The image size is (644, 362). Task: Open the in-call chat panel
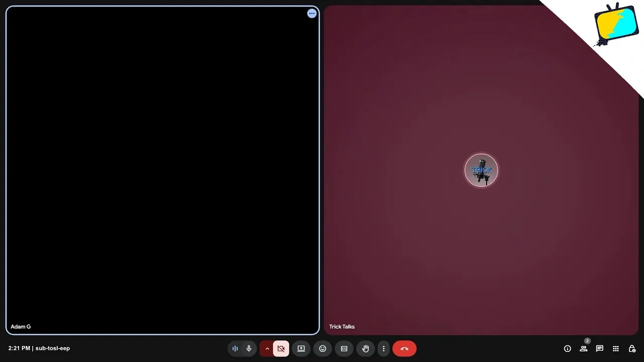600,348
